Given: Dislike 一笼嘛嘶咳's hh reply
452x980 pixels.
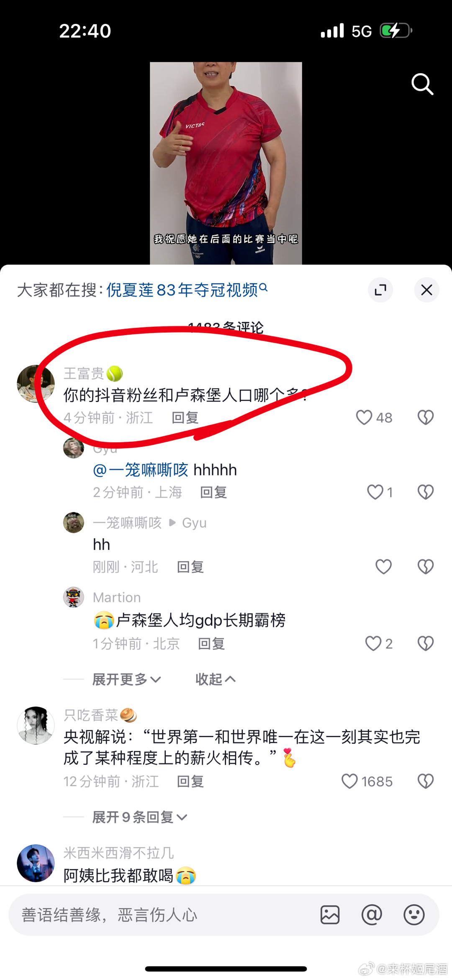Looking at the screenshot, I should tap(426, 567).
